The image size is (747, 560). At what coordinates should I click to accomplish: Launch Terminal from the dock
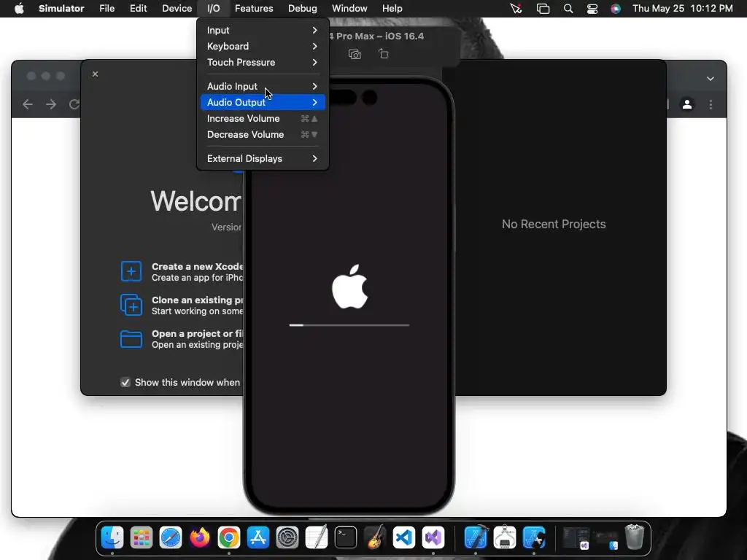tap(345, 537)
